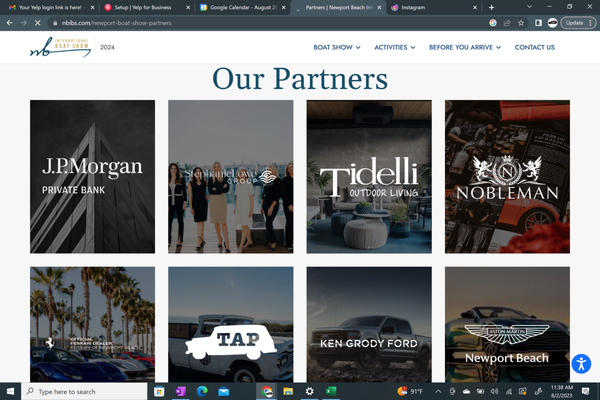Open the tab search chevron
600x400 pixels.
pyautogui.click(x=530, y=7)
